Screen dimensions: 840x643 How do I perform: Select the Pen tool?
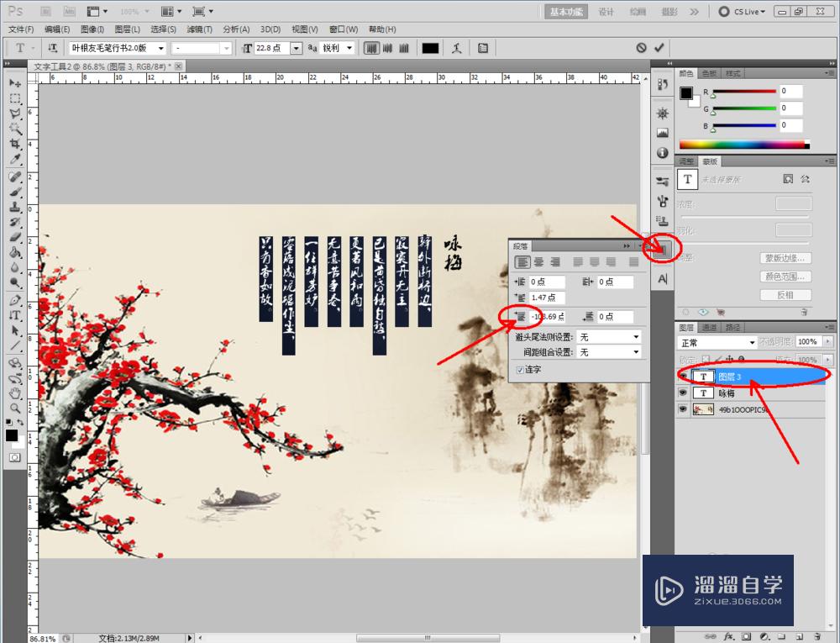[15, 300]
